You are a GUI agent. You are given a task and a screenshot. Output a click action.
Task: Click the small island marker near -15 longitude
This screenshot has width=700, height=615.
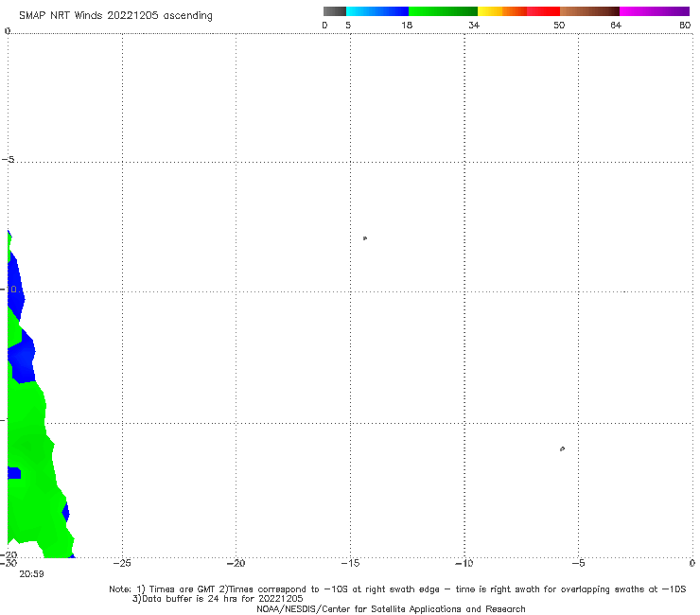(365, 238)
